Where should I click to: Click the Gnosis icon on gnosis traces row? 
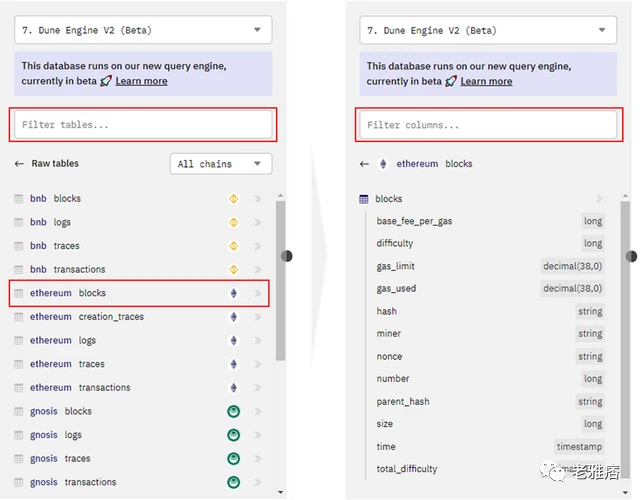pos(233,459)
